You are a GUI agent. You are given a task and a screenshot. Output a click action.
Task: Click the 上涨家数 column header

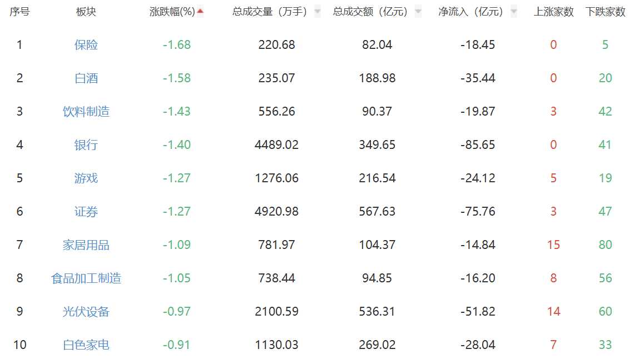pos(553,12)
